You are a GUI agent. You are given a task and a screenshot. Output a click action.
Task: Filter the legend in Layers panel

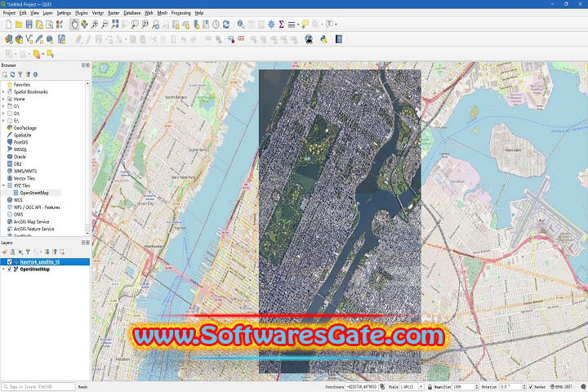[x=28, y=252]
